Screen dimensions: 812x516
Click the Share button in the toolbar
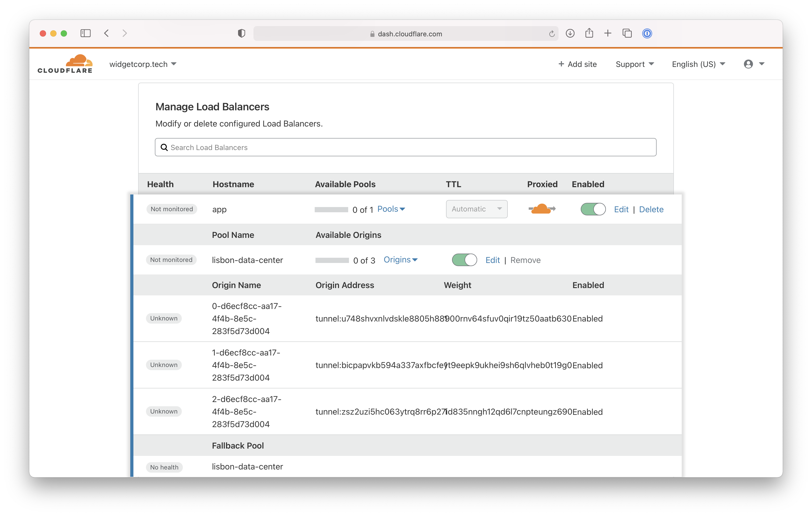[589, 33]
